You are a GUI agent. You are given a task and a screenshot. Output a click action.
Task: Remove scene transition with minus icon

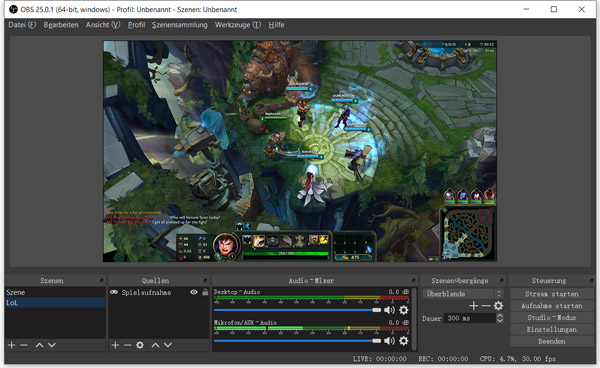(486, 306)
